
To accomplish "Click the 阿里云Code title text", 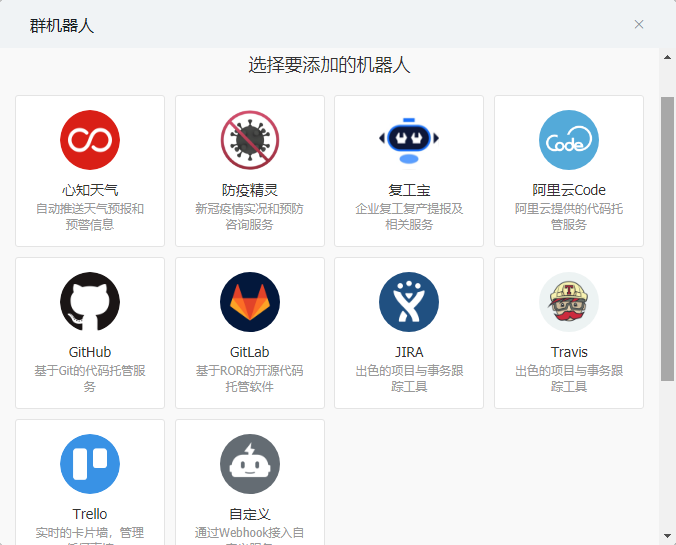I will coord(569,190).
